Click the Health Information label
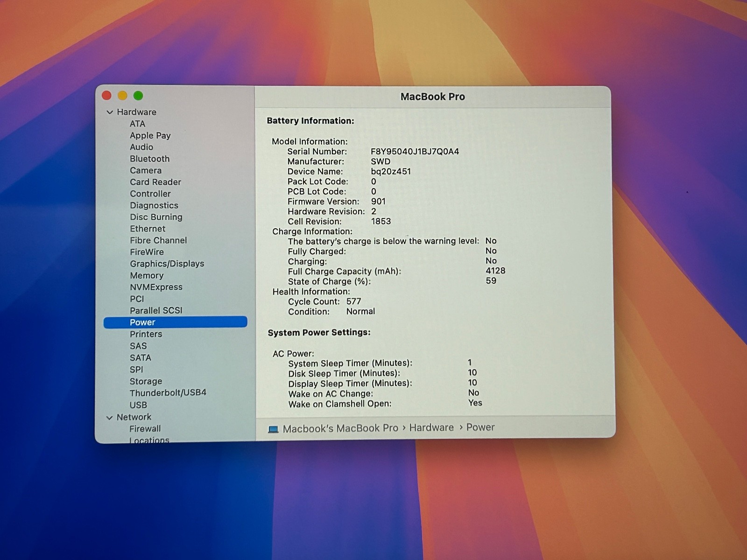The width and height of the screenshot is (747, 560). coord(311,292)
